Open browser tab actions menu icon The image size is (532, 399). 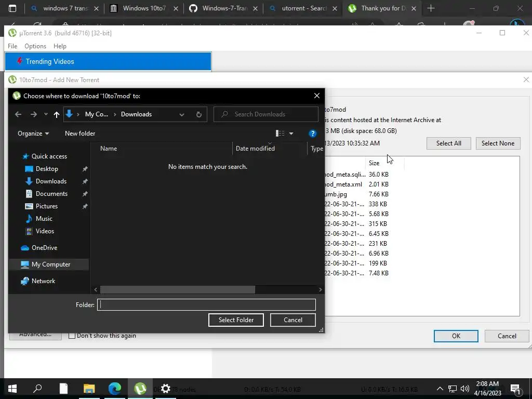[12, 8]
